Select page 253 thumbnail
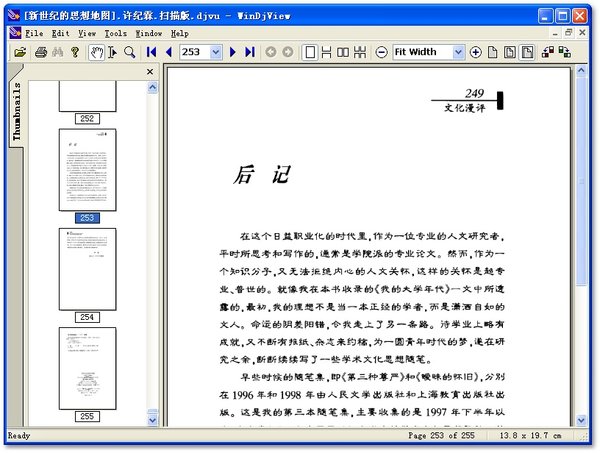 87,170
